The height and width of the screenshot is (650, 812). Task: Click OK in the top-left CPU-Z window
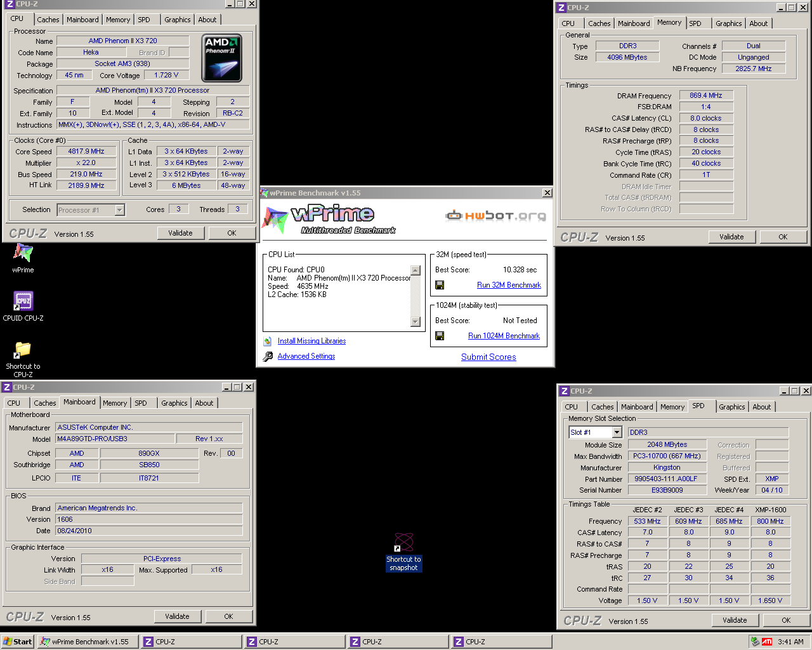tap(232, 233)
